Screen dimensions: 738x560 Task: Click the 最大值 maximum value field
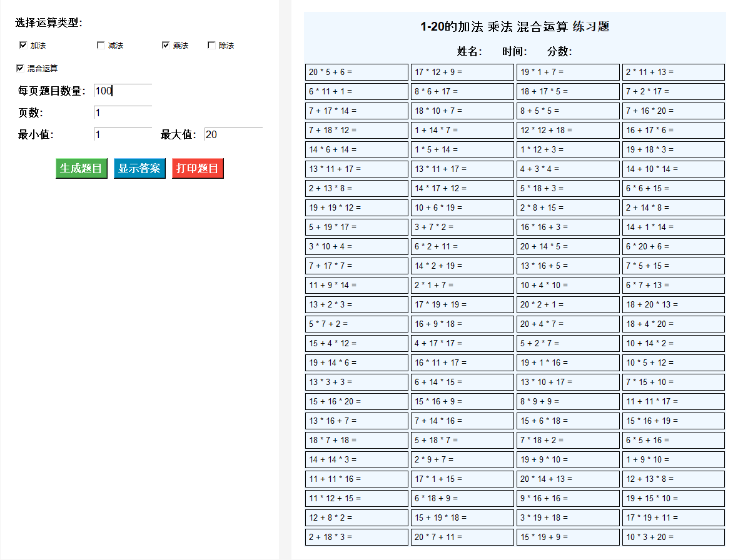(233, 134)
